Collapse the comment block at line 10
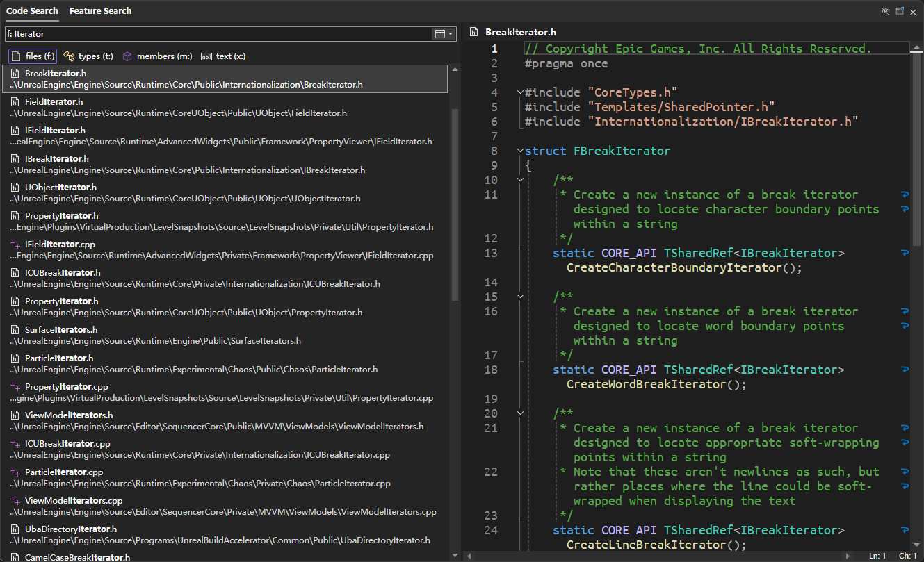 point(520,180)
